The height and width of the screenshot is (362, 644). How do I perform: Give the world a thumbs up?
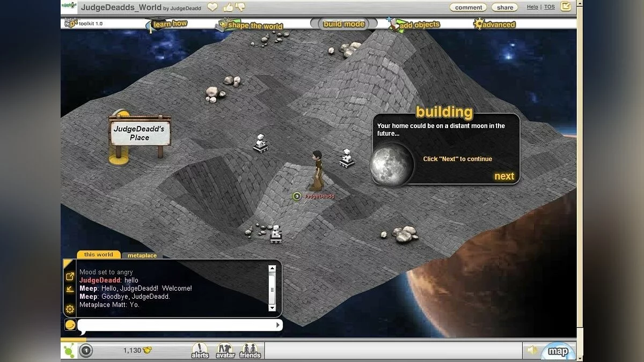[x=228, y=7]
